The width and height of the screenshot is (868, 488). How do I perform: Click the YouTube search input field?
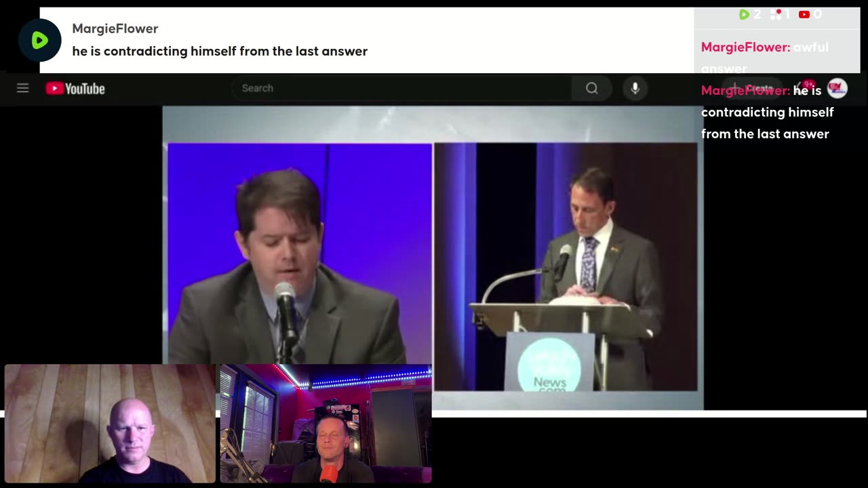[403, 88]
